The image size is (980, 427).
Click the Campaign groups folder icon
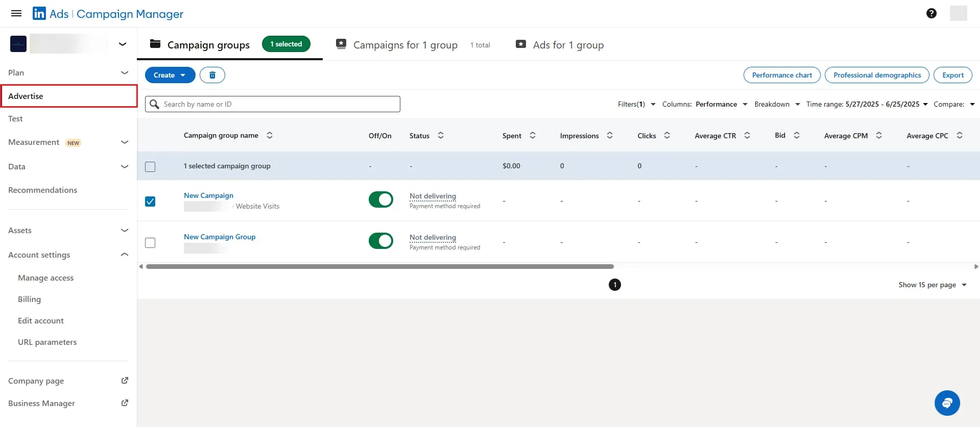(155, 44)
